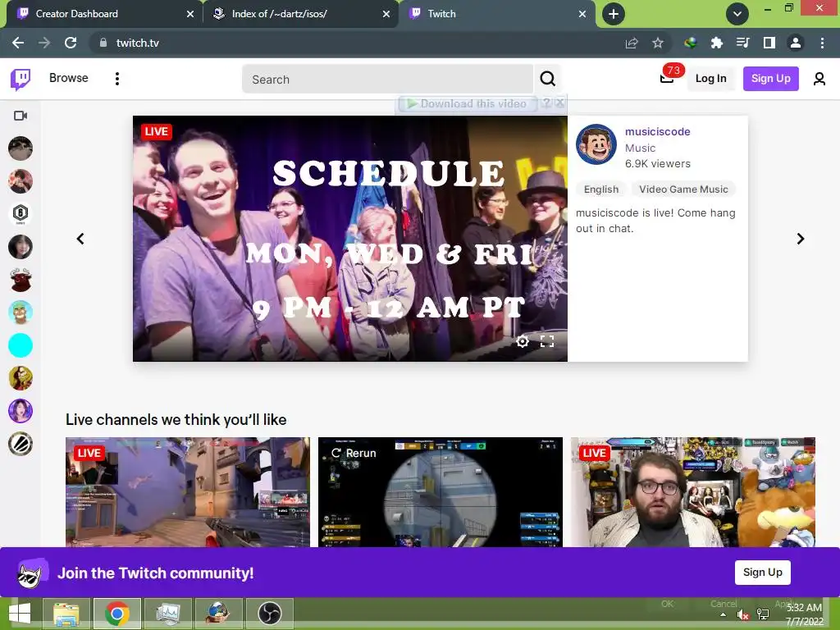Open the red-haired sidebar channel avatar
This screenshot has height=630, width=840.
pyautogui.click(x=21, y=181)
